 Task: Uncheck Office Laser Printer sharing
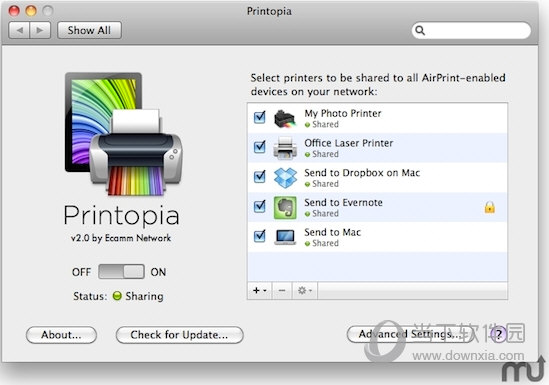tap(259, 147)
